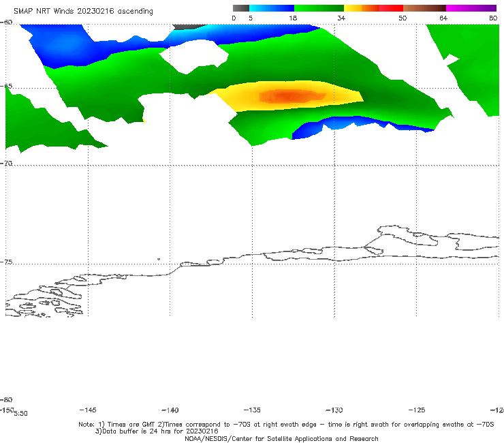Click the yellow-orange segment of the colorbar
Viewport: 504px width, 443px height.
362,8
